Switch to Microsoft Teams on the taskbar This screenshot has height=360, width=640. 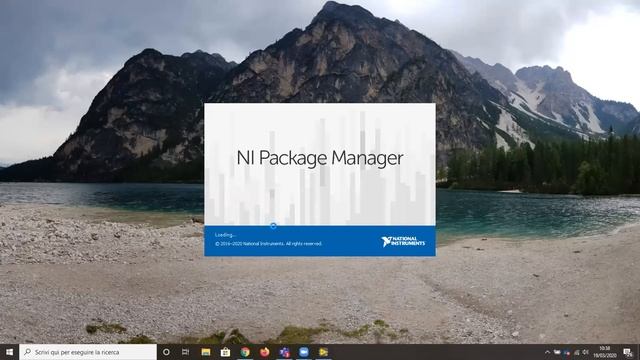coord(284,352)
